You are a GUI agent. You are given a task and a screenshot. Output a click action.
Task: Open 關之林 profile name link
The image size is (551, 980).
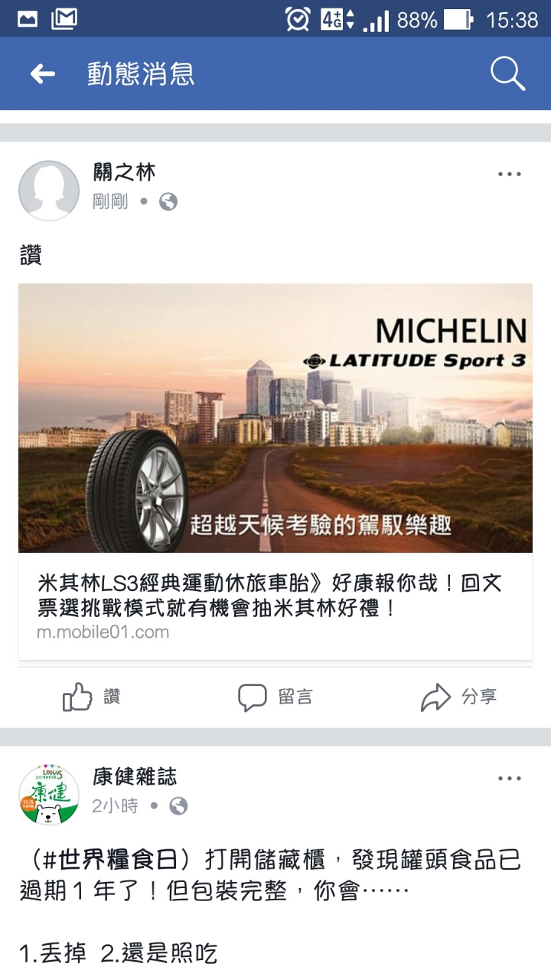click(124, 172)
